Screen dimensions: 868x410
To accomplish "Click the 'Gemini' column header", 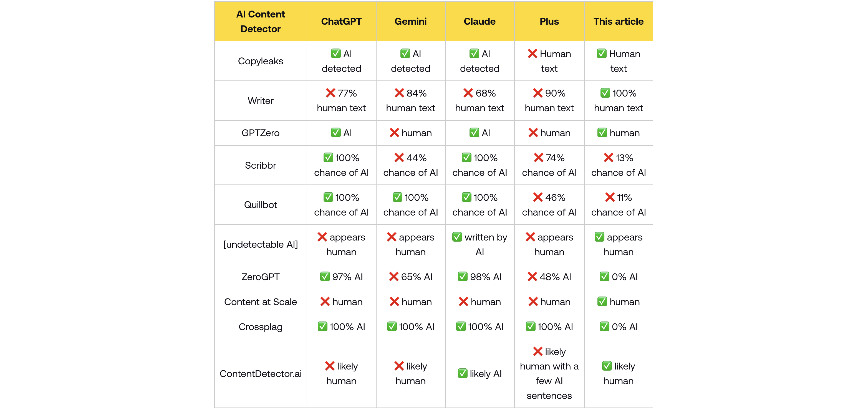I will (410, 21).
